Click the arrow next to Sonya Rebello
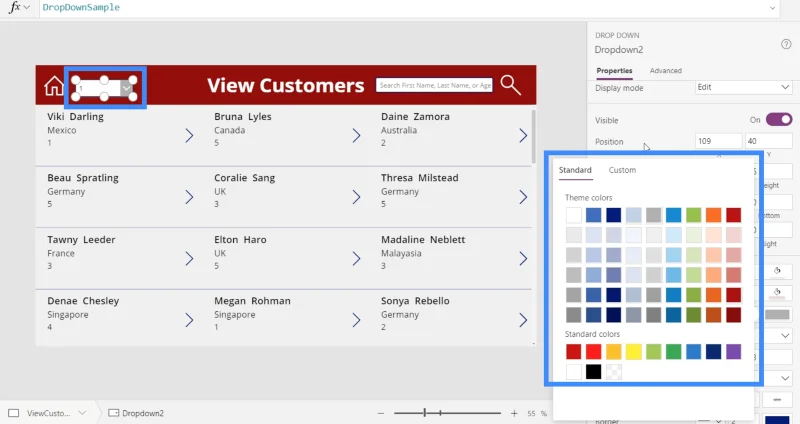This screenshot has width=800, height=424. [523, 320]
